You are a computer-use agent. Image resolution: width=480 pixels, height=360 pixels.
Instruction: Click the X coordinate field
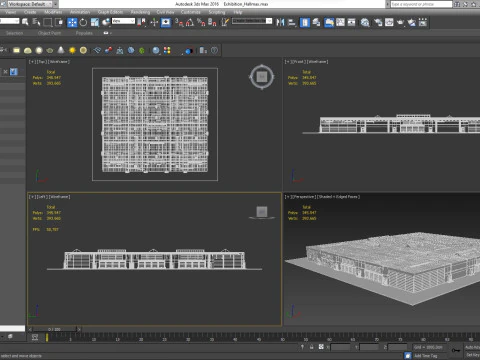coord(340,347)
